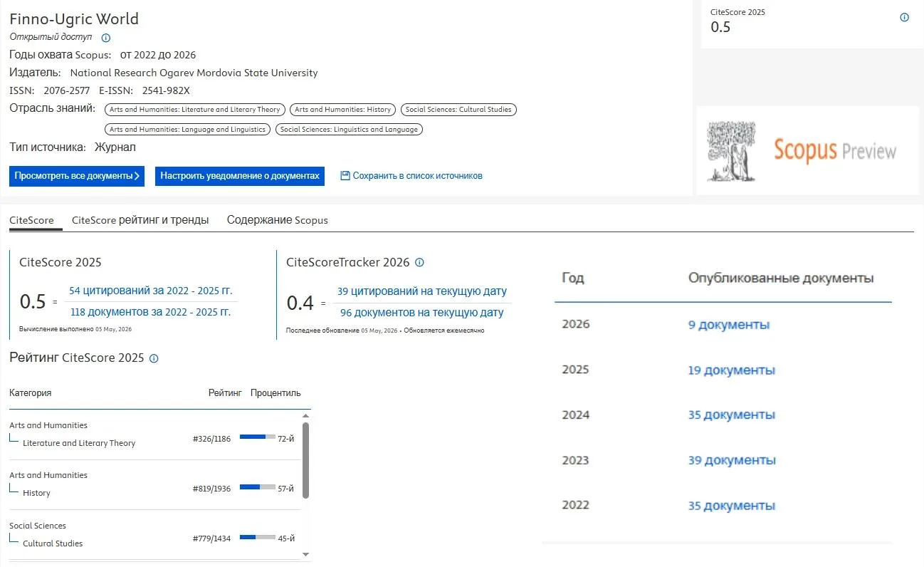The image size is (924, 567).
Task: Click the Опубликованные документы column header
Action: (781, 279)
